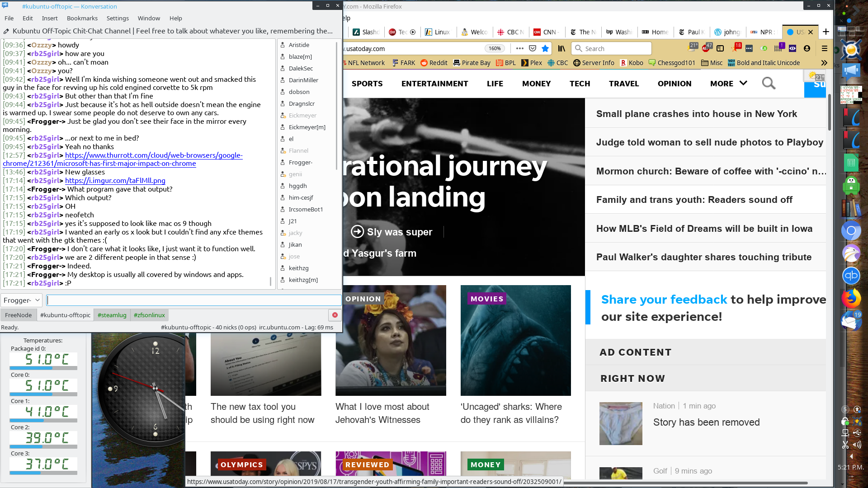The width and height of the screenshot is (868, 488).
Task: Open Small plane crashes headline
Action: click(x=696, y=114)
